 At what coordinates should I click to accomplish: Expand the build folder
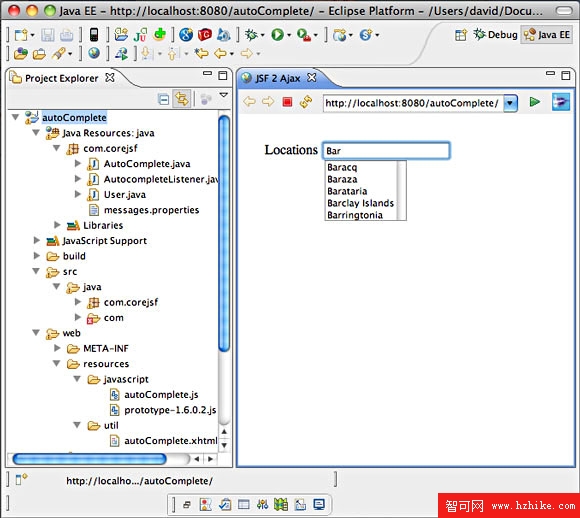(36, 255)
